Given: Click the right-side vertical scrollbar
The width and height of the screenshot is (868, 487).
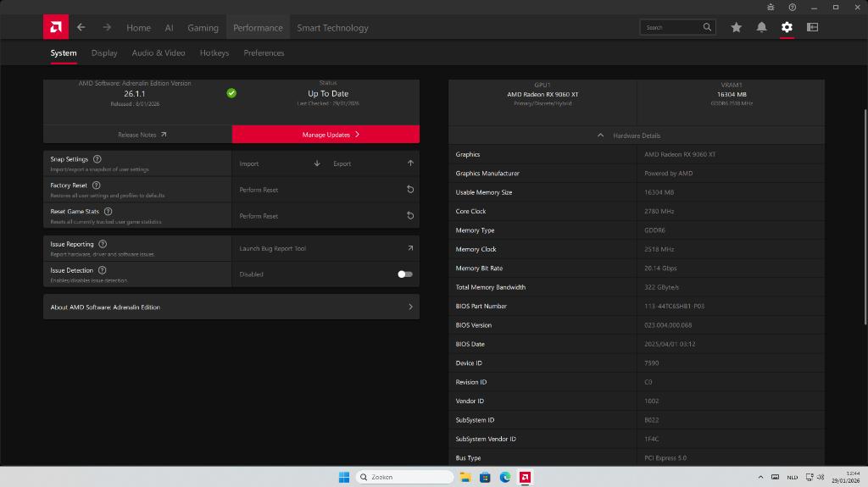Looking at the screenshot, I should click(865, 216).
